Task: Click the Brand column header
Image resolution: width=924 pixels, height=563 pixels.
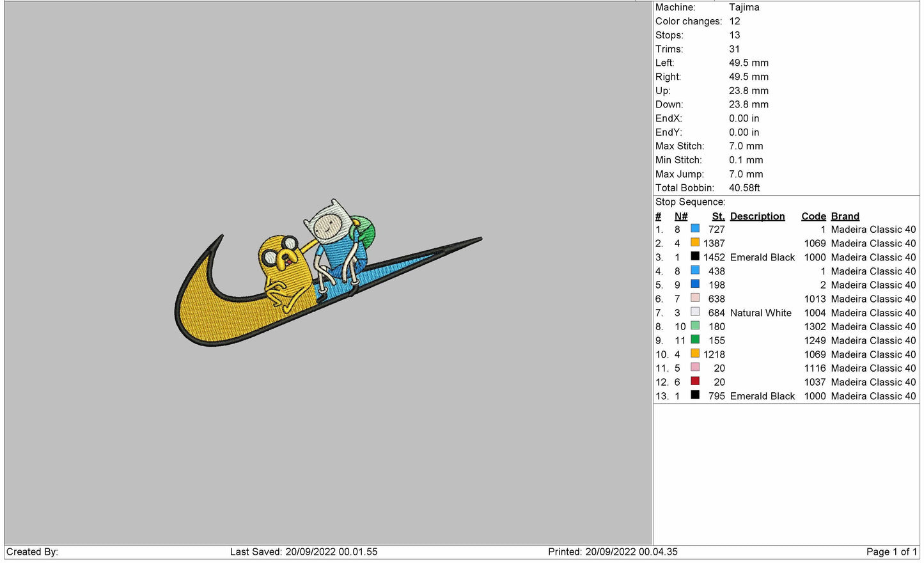Action: 845,216
